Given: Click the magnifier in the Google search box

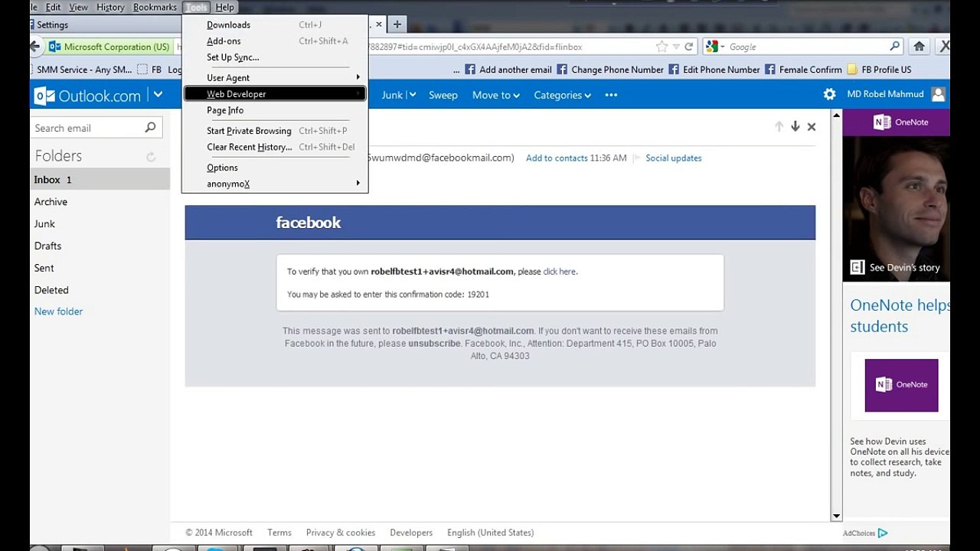Looking at the screenshot, I should point(894,47).
